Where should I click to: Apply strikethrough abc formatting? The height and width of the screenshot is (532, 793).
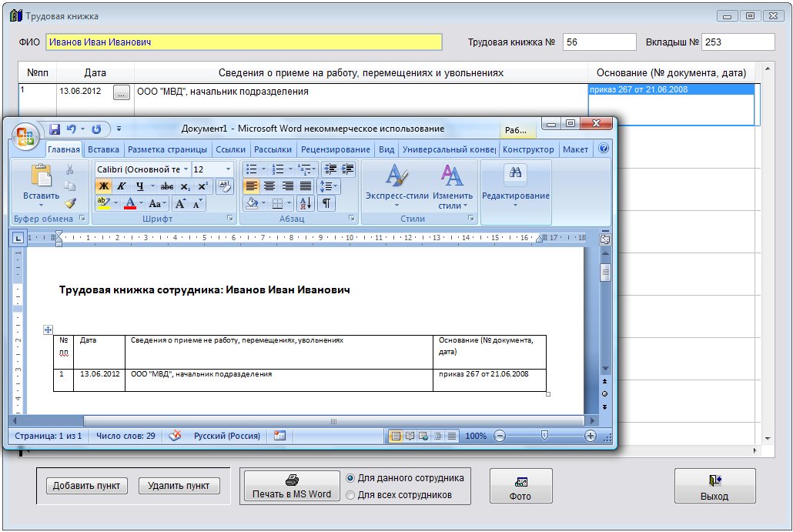click(166, 186)
